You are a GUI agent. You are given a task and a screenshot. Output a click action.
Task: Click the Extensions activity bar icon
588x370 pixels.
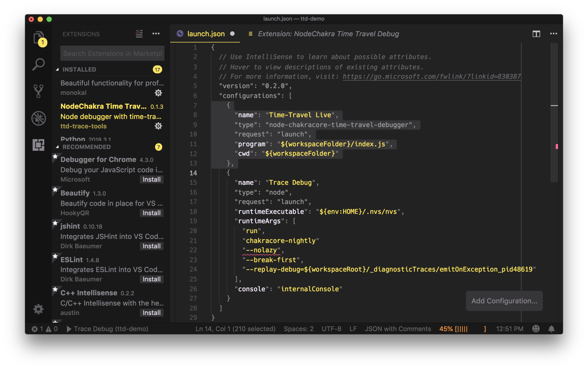[x=38, y=145]
